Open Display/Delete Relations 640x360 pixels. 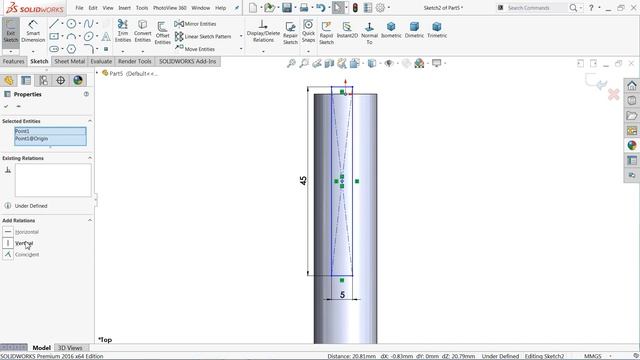(263, 31)
